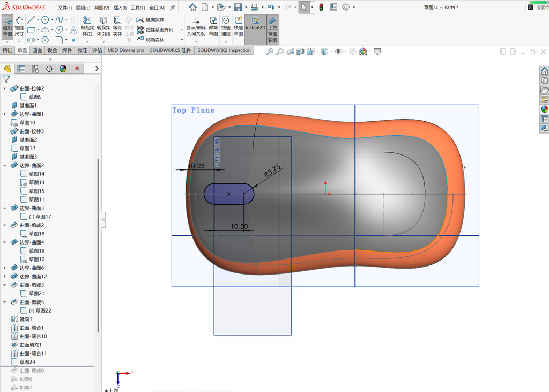Image resolution: width=549 pixels, height=392 pixels.
Task: Collapse the 边界-曲面2 tree node
Action: 4,165
